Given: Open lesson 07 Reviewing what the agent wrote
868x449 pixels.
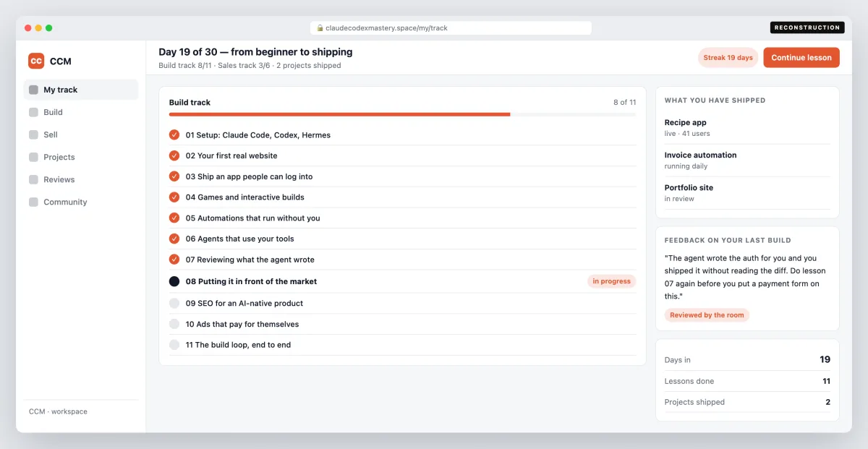Looking at the screenshot, I should pyautogui.click(x=403, y=260).
